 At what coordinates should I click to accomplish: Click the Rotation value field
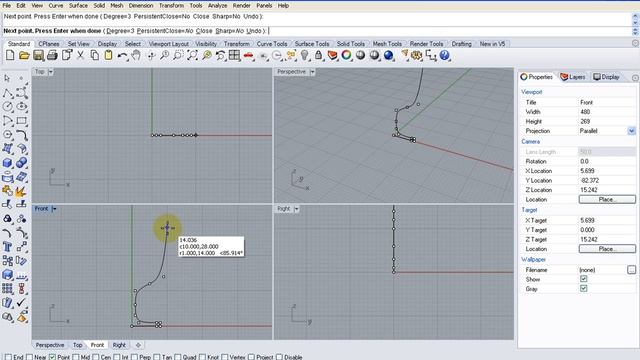(607, 161)
